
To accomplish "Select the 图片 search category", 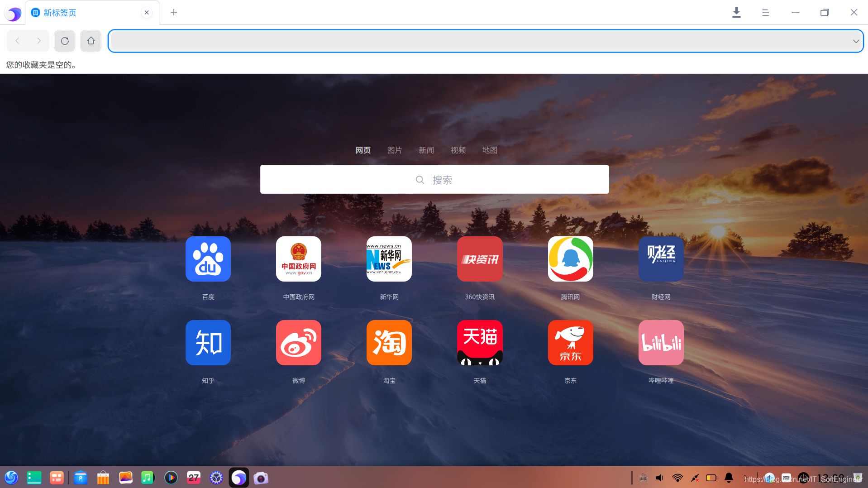I will click(395, 150).
